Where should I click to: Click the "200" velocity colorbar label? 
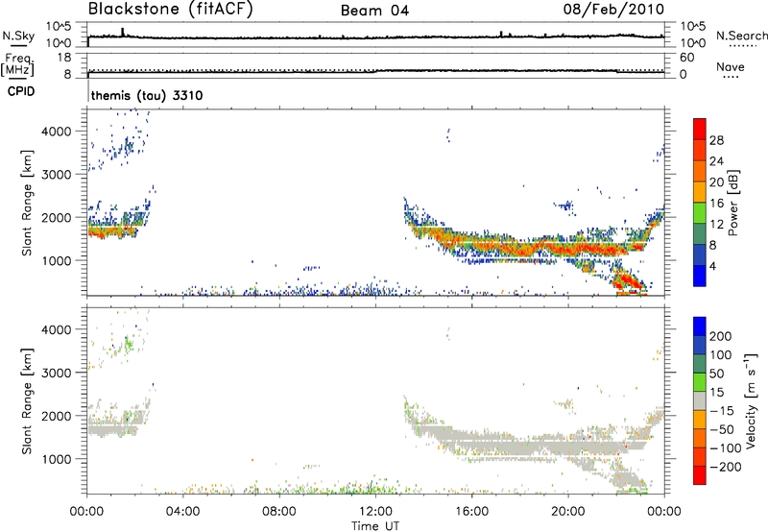click(721, 336)
